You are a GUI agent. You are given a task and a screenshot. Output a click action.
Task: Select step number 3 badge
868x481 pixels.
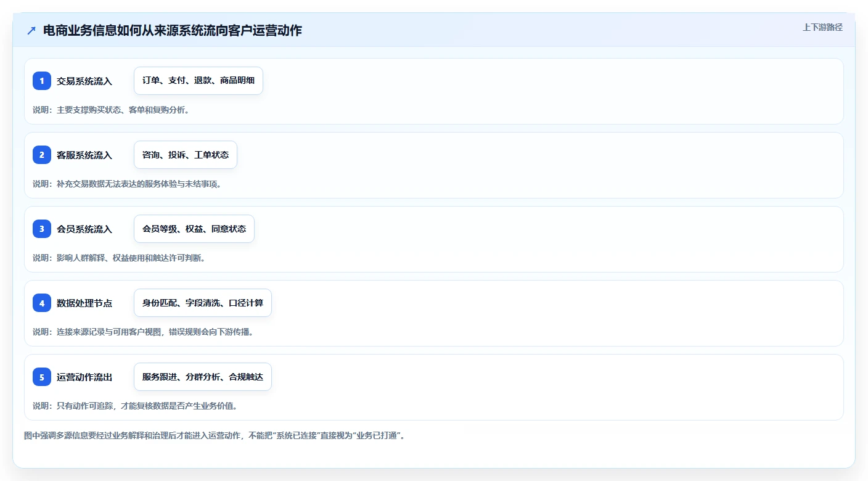coord(42,229)
